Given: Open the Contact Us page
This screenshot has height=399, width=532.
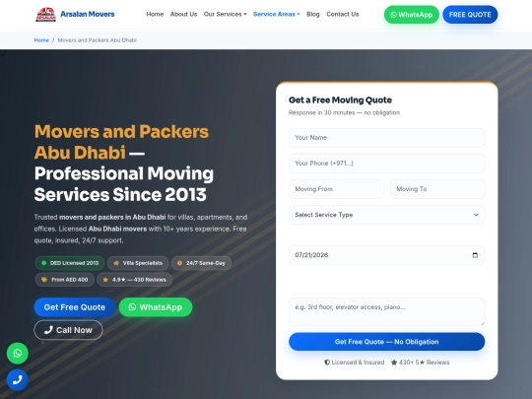Looking at the screenshot, I should pos(342,14).
